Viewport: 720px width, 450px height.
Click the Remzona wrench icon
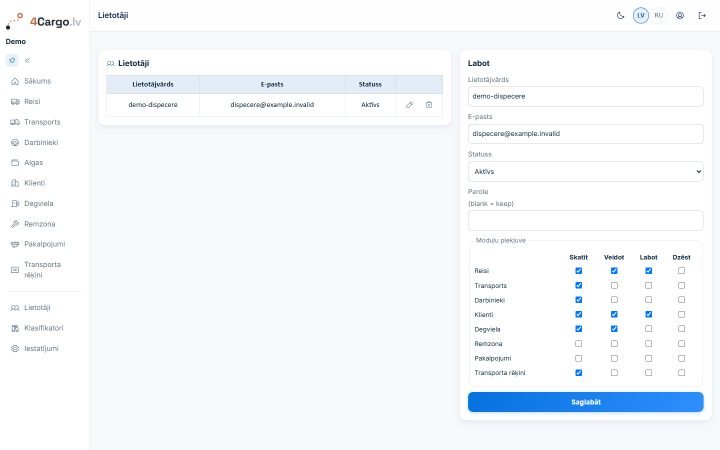15,224
